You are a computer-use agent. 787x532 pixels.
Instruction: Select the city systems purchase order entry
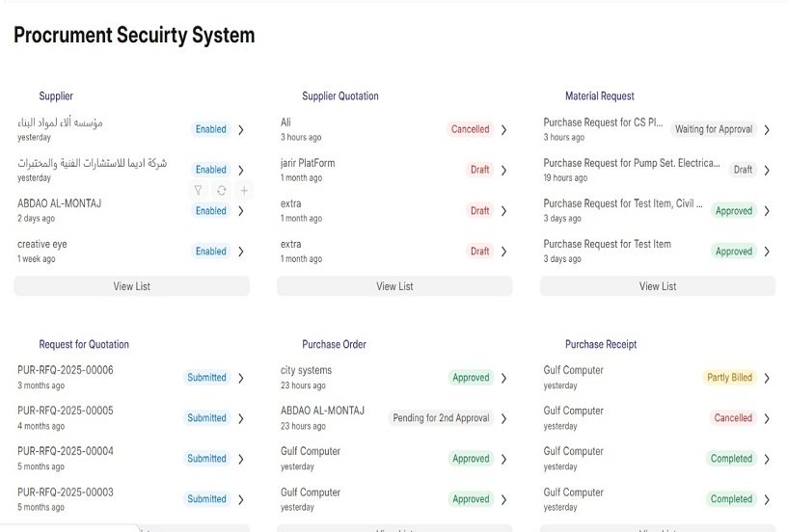coord(306,371)
